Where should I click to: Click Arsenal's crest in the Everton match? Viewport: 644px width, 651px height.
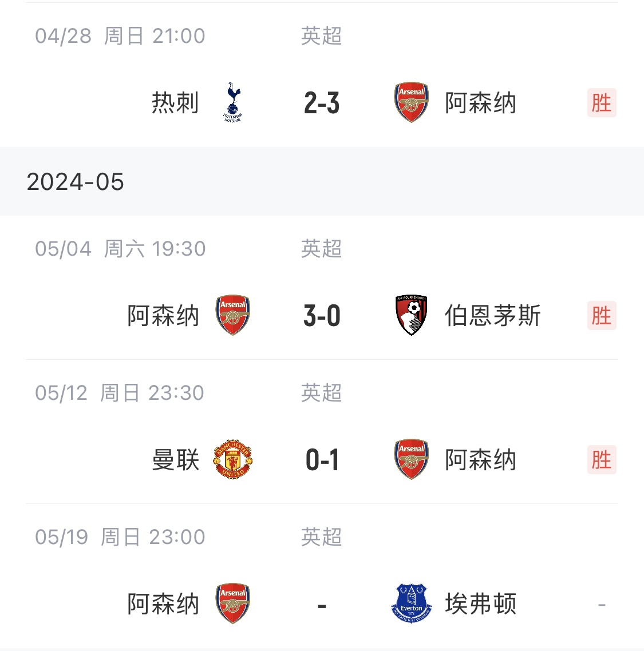point(232,604)
